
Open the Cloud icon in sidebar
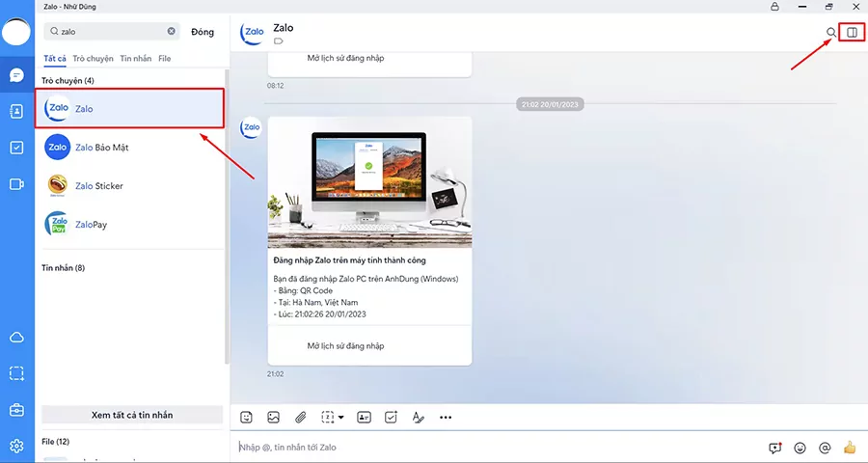point(16,338)
